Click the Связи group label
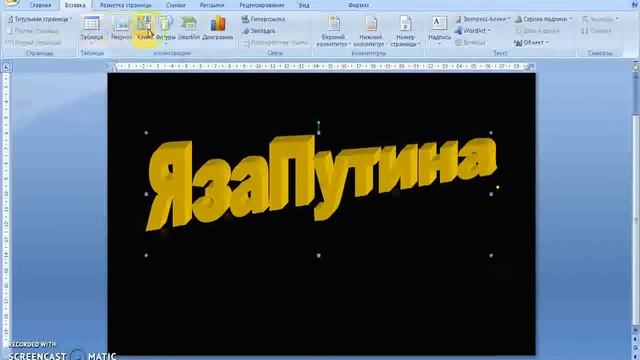 click(x=275, y=53)
